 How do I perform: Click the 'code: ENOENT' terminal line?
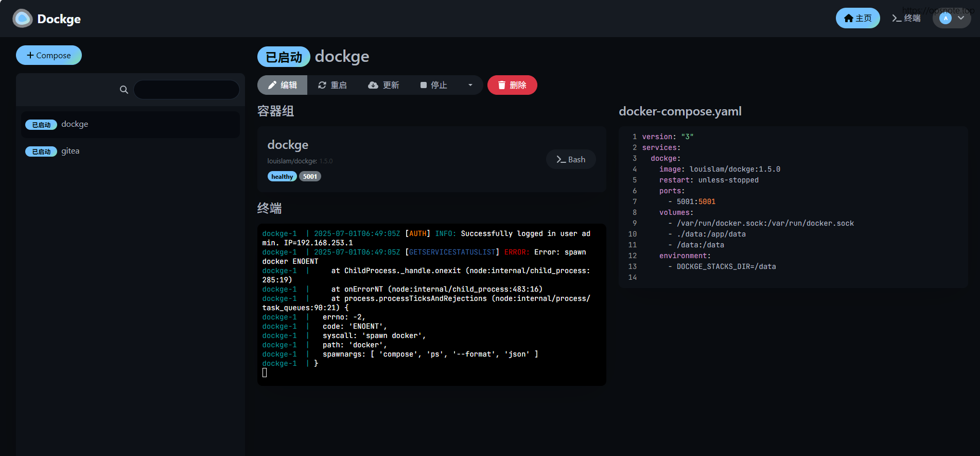324,326
